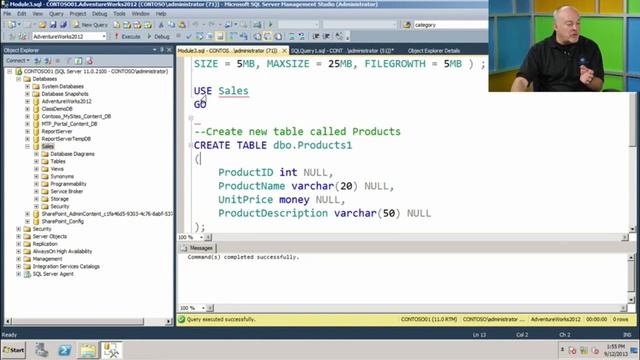Expand the AdventureWorks2012 database node
Image resolution: width=640 pixels, height=360 pixels.
point(28,101)
